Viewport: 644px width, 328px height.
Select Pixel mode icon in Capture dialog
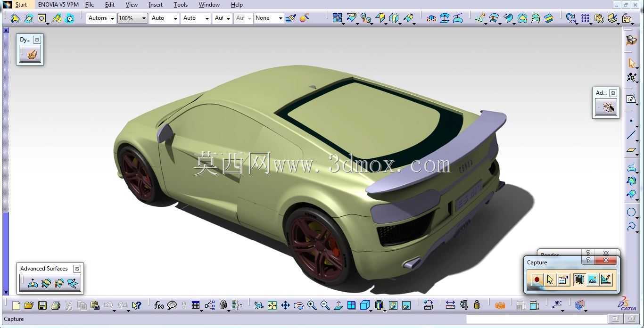point(579,279)
